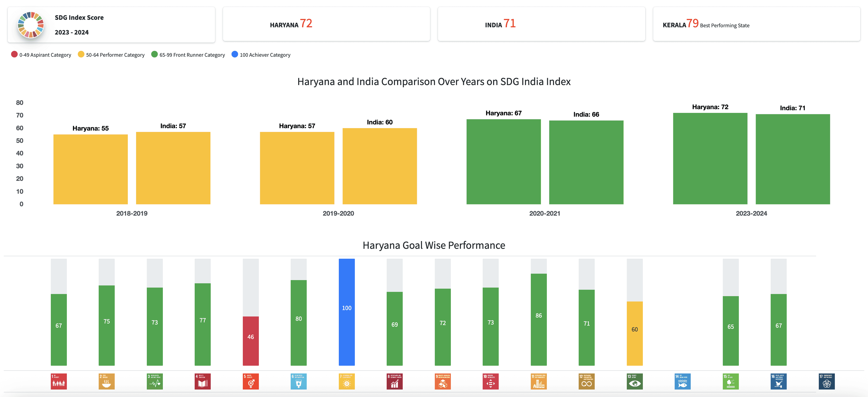The height and width of the screenshot is (397, 868).
Task: Click the India 2023-2024 green bar
Action: coord(793,159)
